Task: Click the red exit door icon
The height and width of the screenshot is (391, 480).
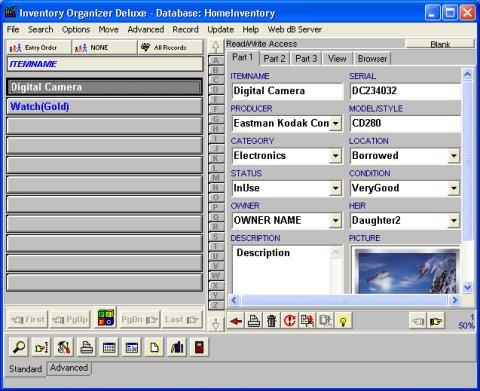Action: [x=199, y=347]
